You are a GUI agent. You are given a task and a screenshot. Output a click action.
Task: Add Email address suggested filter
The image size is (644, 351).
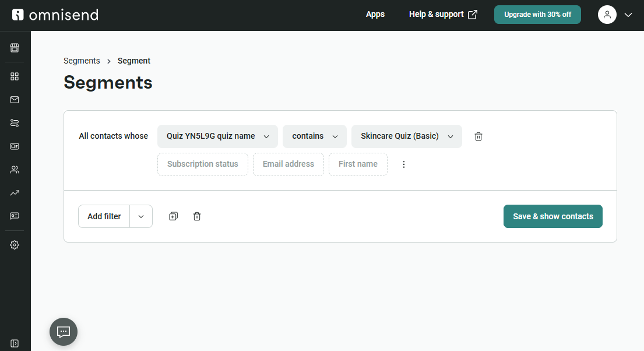(288, 164)
